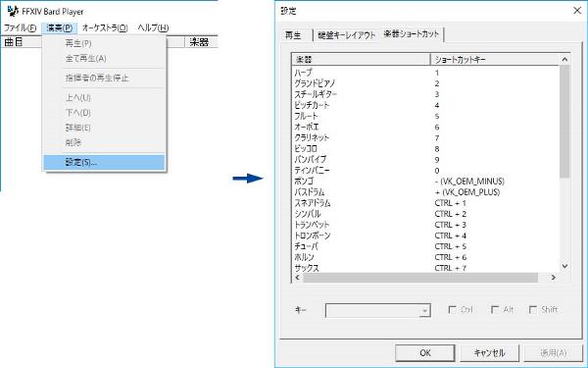The image size is (588, 368).
Task: Switch to the 鍵盤キーレイアウト tab
Action: (x=347, y=35)
